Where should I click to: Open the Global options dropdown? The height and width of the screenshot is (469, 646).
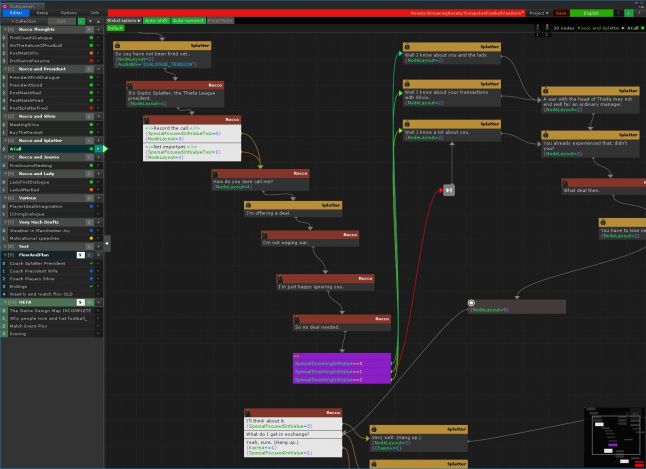[x=123, y=20]
